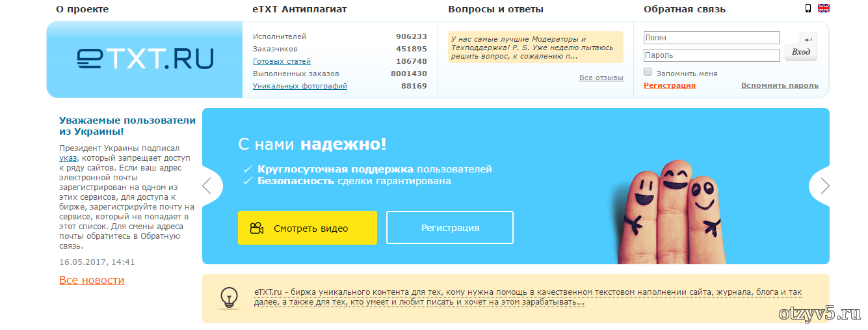The image size is (868, 330).
Task: Open the 'Вспомнить пароль' link
Action: point(780,86)
